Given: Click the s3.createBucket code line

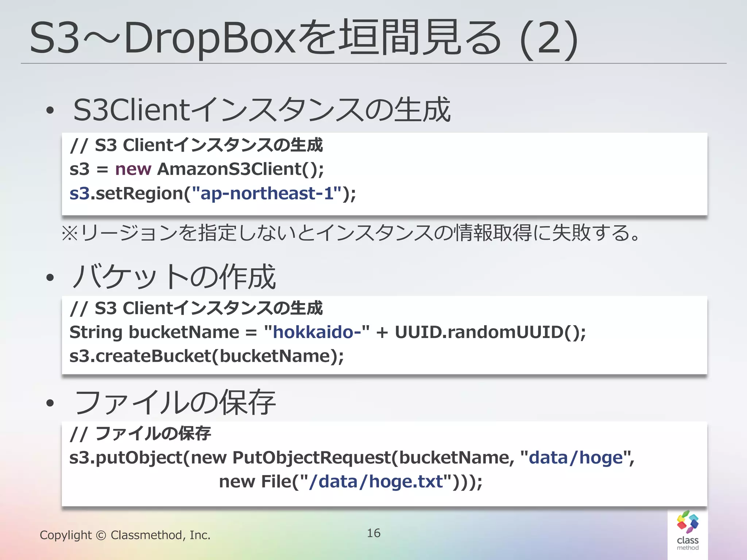Looking at the screenshot, I should pos(206,356).
